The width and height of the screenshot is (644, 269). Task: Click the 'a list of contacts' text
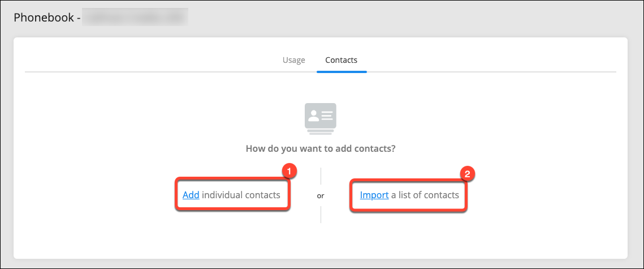point(425,195)
